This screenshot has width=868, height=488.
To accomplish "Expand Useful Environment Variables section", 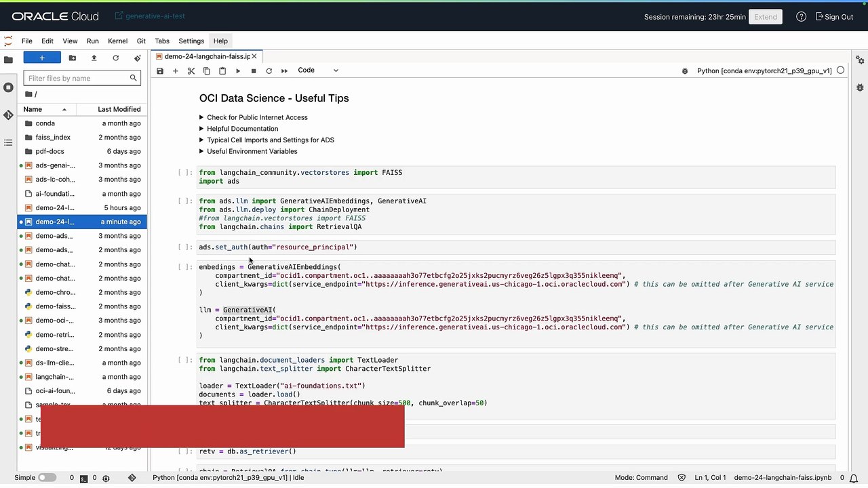I will click(x=248, y=151).
